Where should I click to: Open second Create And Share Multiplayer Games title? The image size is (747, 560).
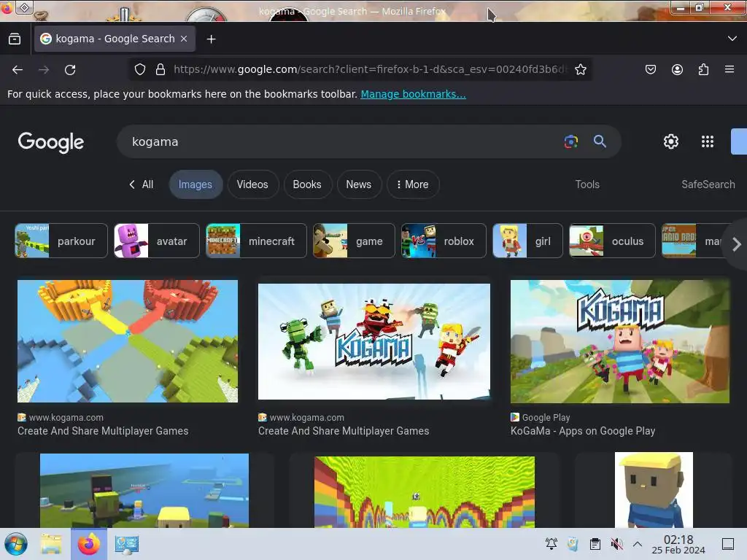(x=344, y=431)
